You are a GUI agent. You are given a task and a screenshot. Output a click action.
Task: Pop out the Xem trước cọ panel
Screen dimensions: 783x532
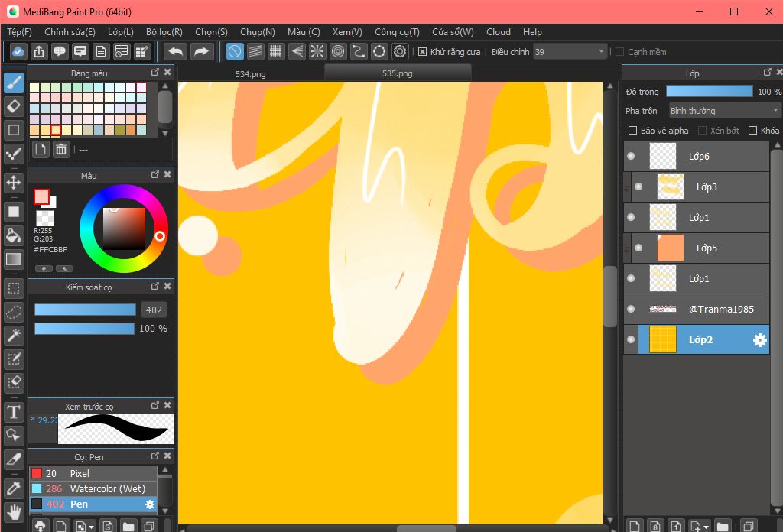point(155,406)
